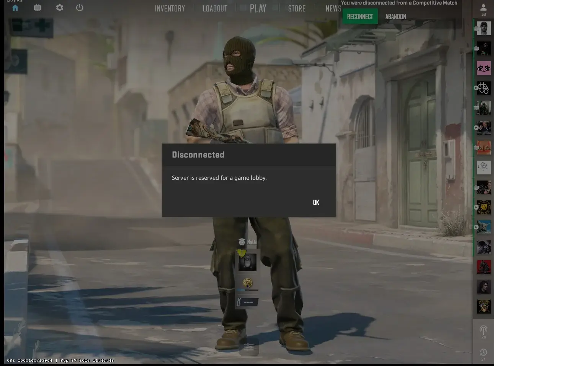588x366 pixels.
Task: Click play icon beside the white-letters logo avatar
Action: click(476, 88)
